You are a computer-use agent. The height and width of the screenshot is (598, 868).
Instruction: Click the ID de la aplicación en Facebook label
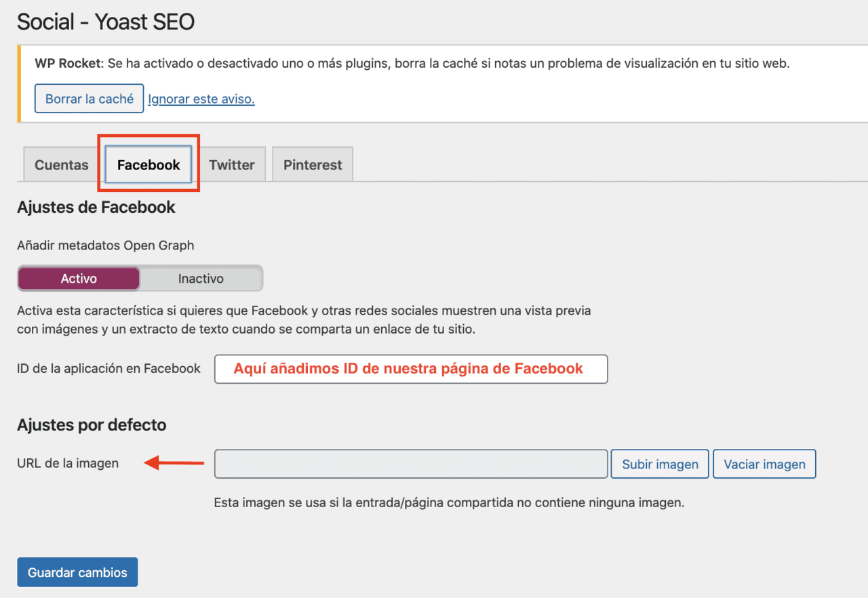click(x=108, y=368)
